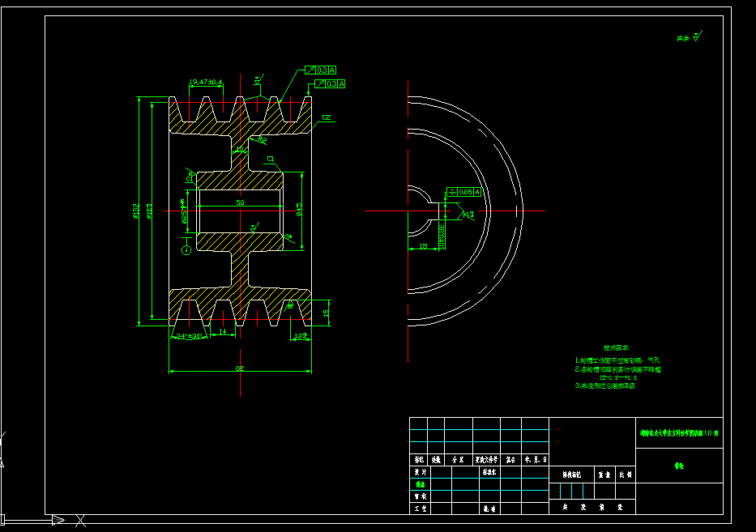The width and height of the screenshot is (756, 532).
Task: Click the ø45 hub diameter dimension
Action: pyautogui.click(x=299, y=209)
